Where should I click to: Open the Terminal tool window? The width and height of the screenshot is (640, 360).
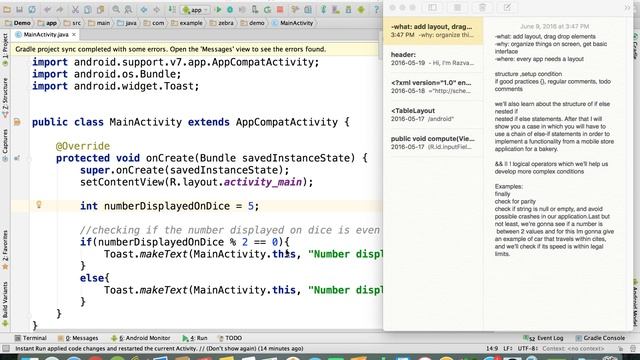(31, 338)
